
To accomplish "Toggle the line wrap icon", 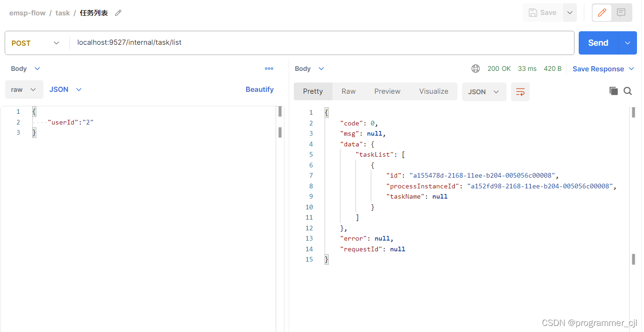I will click(520, 92).
